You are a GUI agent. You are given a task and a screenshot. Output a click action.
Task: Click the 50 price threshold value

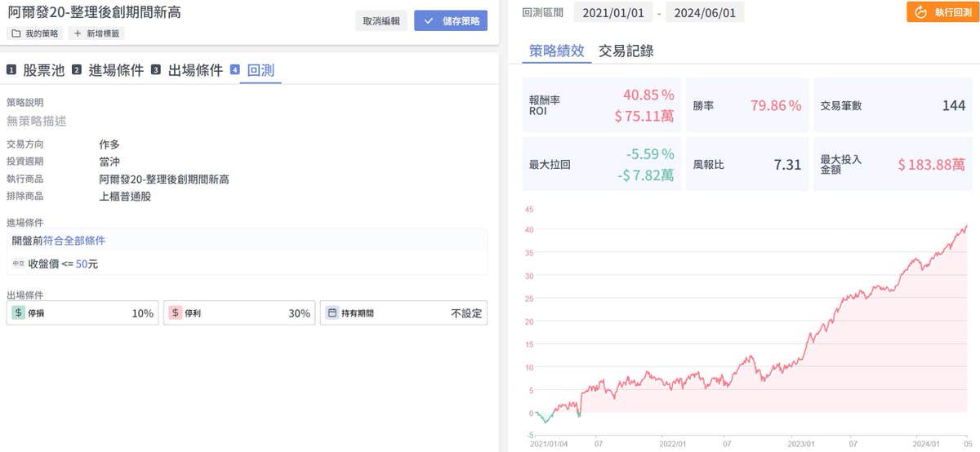coord(82,264)
